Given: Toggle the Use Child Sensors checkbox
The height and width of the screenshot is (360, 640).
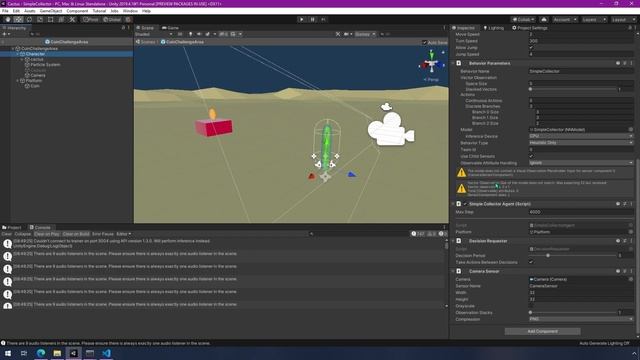Looking at the screenshot, I should (x=531, y=156).
